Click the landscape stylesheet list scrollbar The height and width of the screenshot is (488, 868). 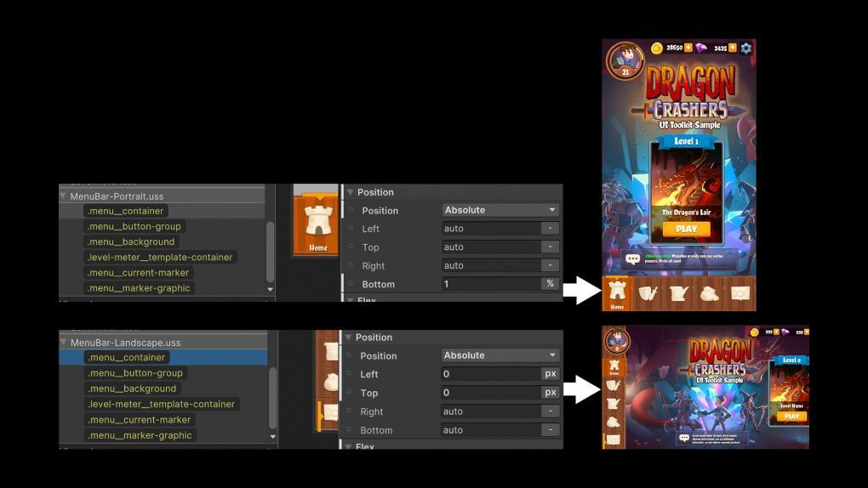(272, 398)
